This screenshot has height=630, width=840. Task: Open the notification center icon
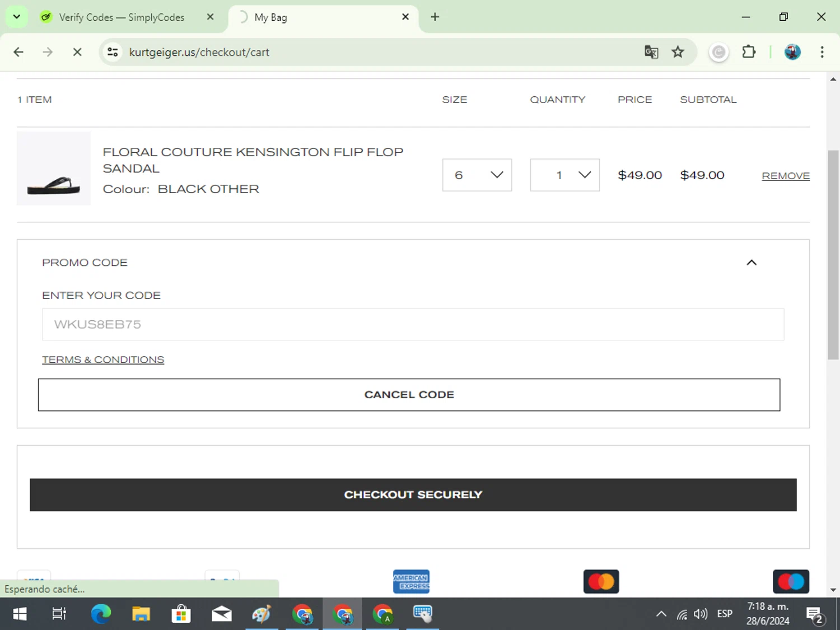coord(815,615)
